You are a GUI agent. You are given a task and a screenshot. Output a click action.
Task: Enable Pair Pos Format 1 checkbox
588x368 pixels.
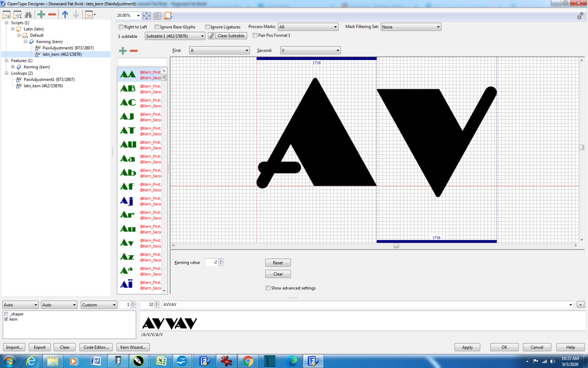pyautogui.click(x=255, y=35)
